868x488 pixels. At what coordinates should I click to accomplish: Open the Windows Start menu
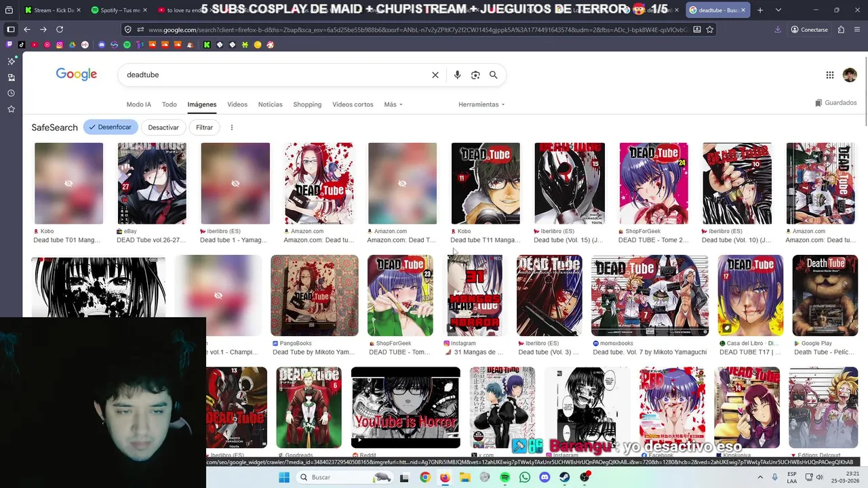click(x=284, y=477)
